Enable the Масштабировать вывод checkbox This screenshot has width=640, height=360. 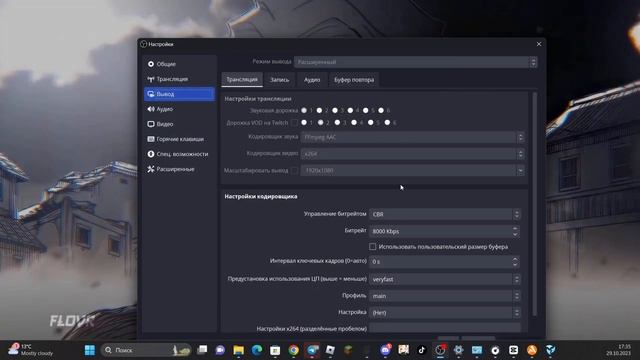[294, 171]
